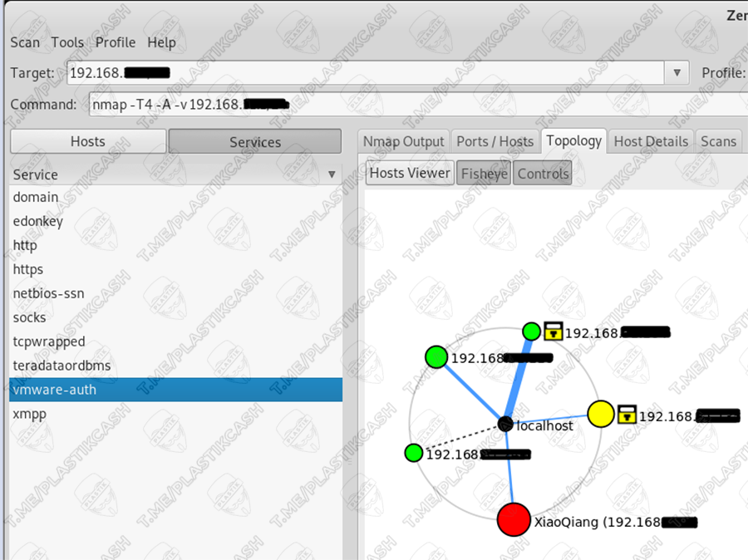
Task: Open the Scan menu
Action: (x=25, y=42)
